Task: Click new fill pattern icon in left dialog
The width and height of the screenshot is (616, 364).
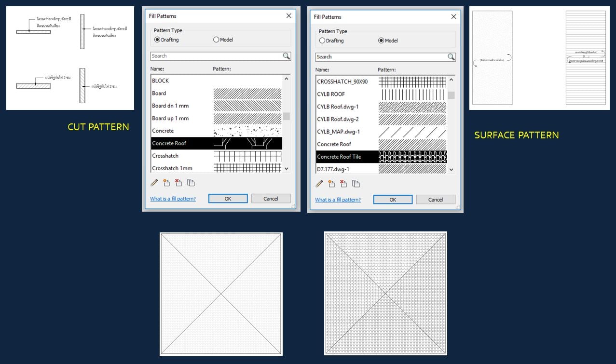Action: point(166,183)
